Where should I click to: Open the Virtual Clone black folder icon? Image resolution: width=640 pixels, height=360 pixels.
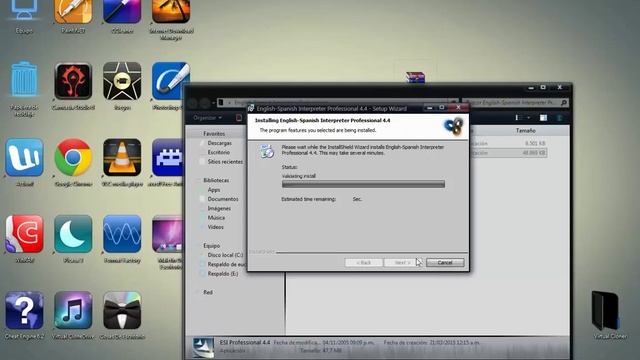[607, 311]
